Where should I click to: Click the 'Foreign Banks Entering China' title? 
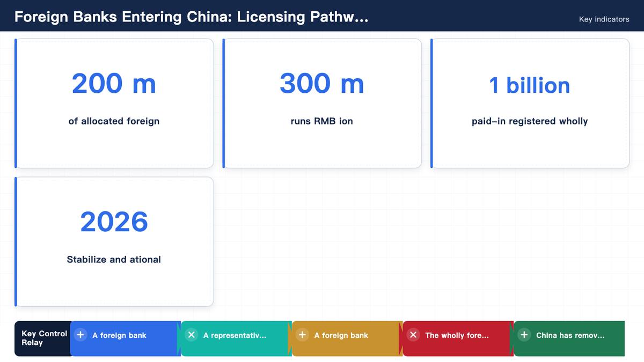tap(191, 17)
